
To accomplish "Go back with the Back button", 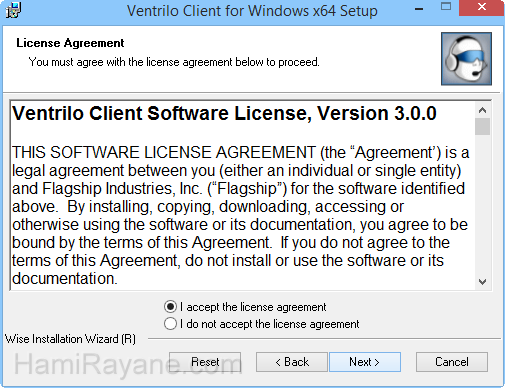I will 292,362.
